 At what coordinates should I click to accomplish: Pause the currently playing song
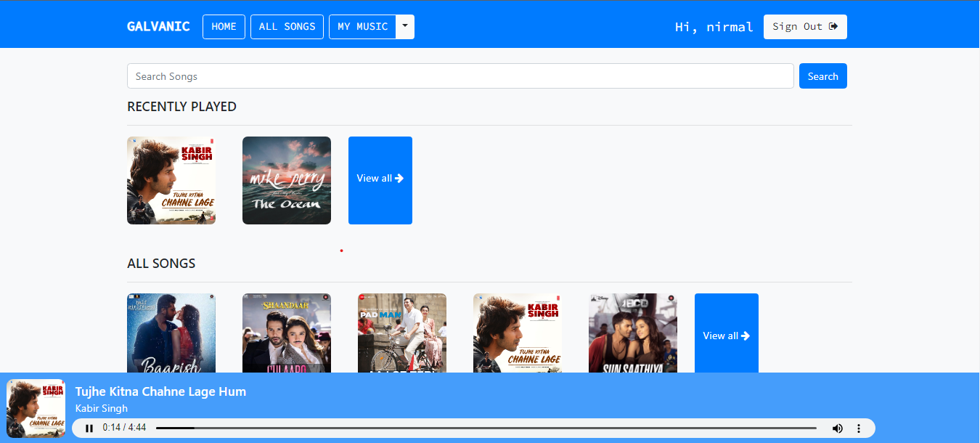pos(89,428)
